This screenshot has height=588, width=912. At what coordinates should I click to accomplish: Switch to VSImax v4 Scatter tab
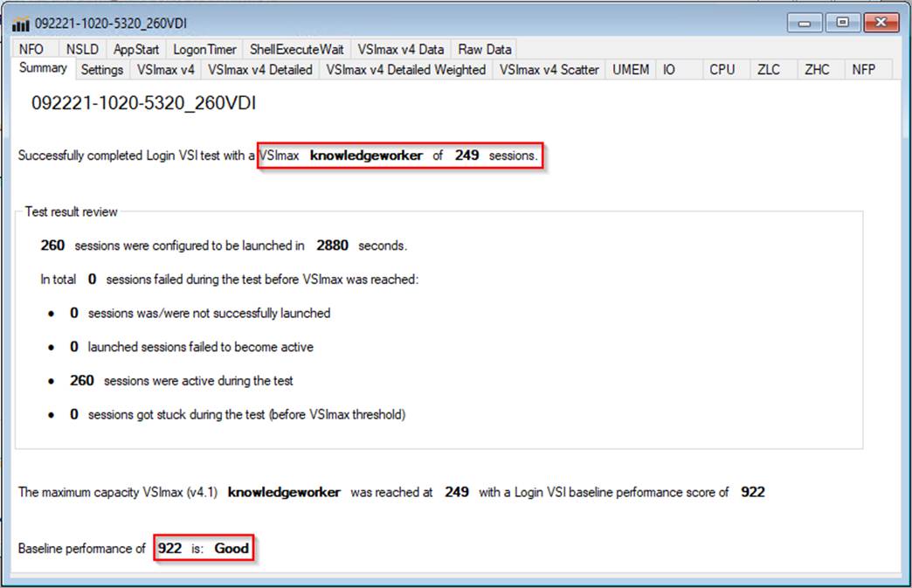549,70
